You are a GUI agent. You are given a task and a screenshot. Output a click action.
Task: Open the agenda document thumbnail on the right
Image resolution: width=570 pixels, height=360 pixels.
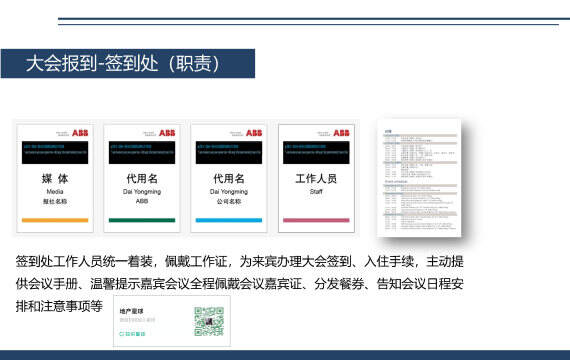pyautogui.click(x=419, y=178)
